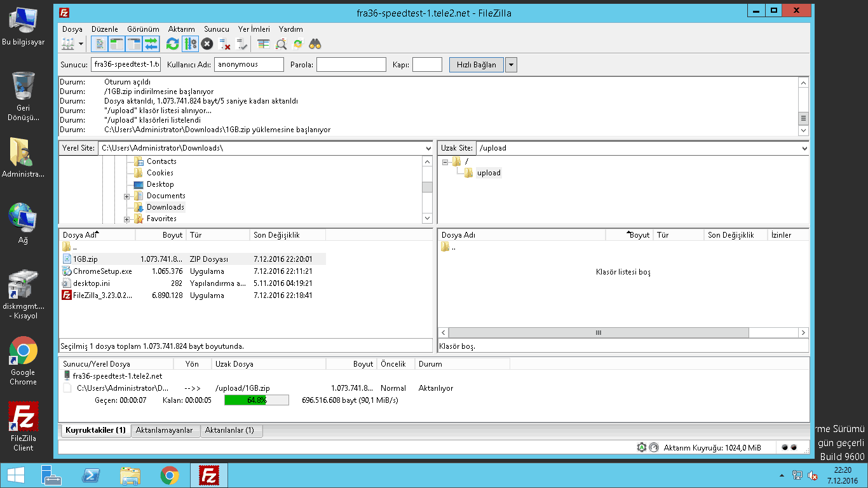The image size is (868, 488).
Task: Select the Cookies folder in local tree
Action: point(159,173)
